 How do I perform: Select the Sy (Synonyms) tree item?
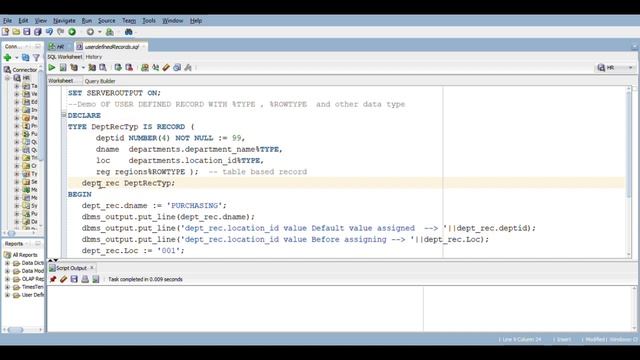pyautogui.click(x=30, y=206)
